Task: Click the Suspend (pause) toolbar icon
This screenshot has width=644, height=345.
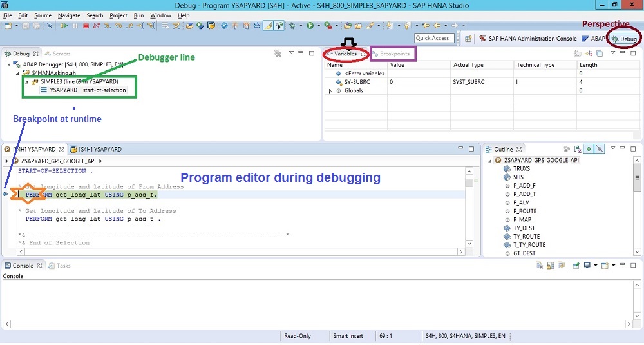Action: point(75,26)
